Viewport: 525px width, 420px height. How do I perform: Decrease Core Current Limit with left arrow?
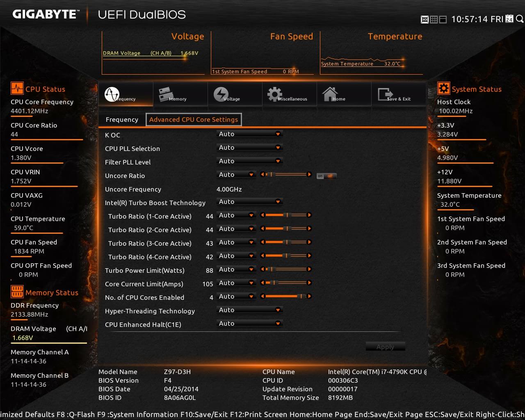(262, 283)
